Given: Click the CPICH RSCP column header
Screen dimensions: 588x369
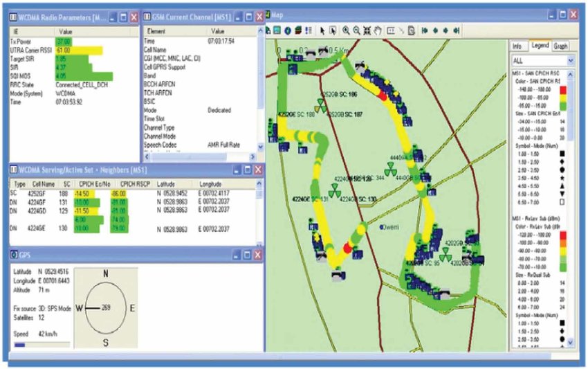Looking at the screenshot, I should (135, 184).
